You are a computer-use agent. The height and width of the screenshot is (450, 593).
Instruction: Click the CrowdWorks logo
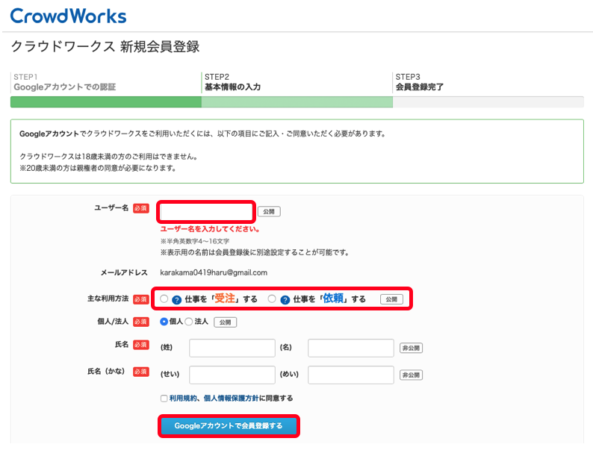[x=68, y=16]
